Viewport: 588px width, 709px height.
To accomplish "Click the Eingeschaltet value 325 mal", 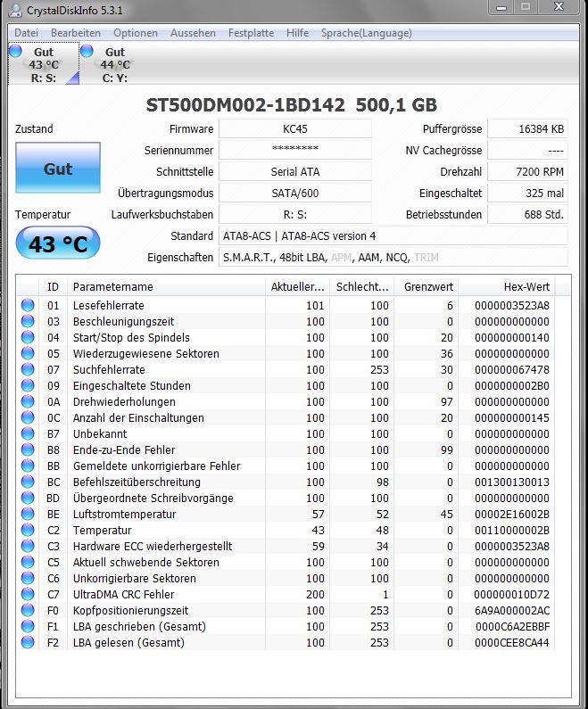I will [x=527, y=193].
